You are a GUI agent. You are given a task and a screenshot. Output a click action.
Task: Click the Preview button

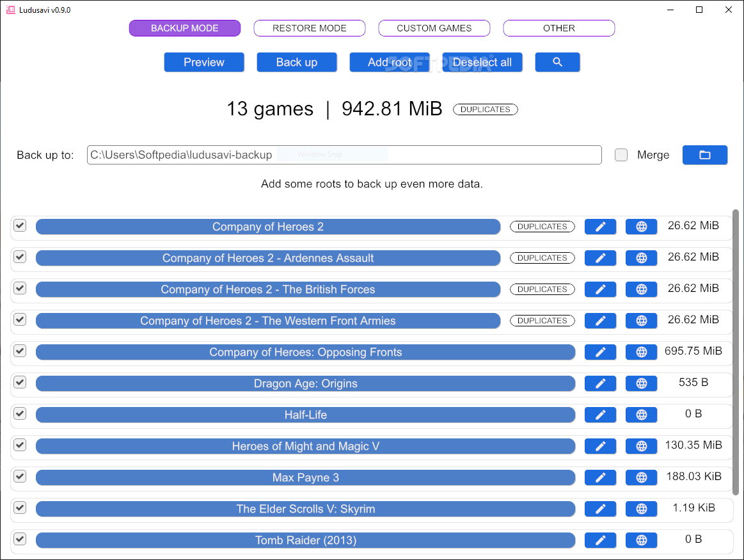[x=204, y=62]
